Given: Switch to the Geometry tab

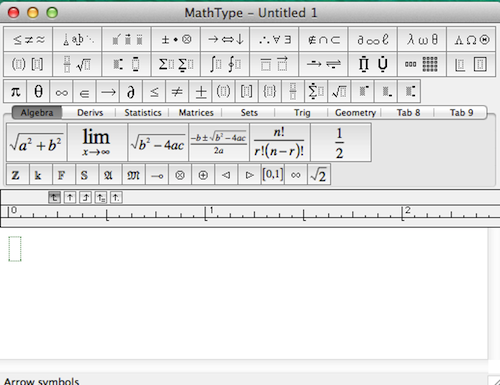Looking at the screenshot, I should tap(355, 113).
